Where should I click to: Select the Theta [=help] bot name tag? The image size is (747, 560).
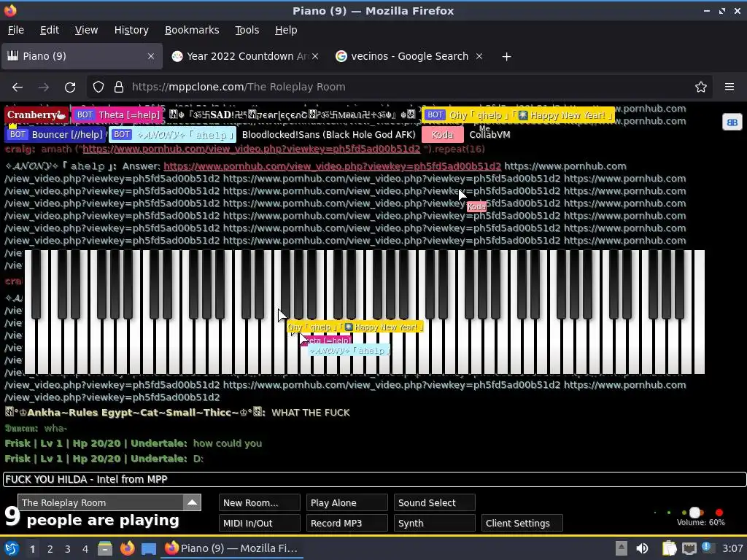pyautogui.click(x=117, y=114)
